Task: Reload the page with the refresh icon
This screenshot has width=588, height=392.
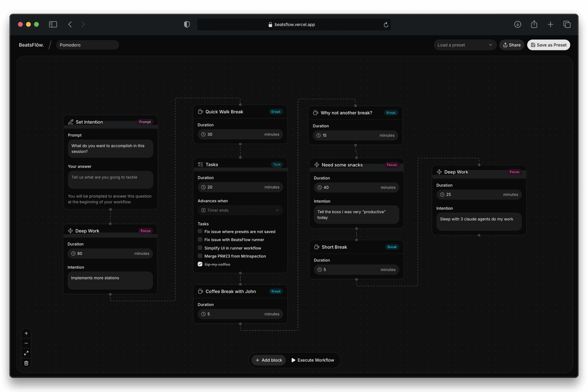Action: pos(386,24)
